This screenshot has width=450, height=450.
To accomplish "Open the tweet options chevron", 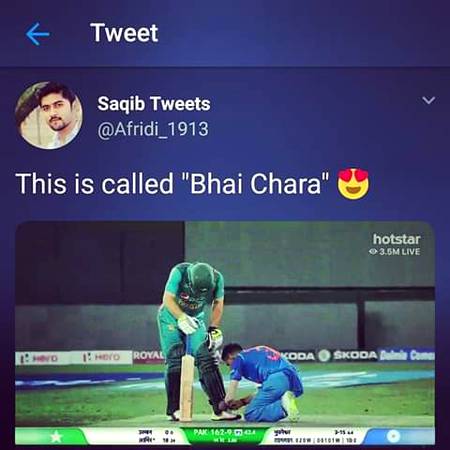I will 428,100.
